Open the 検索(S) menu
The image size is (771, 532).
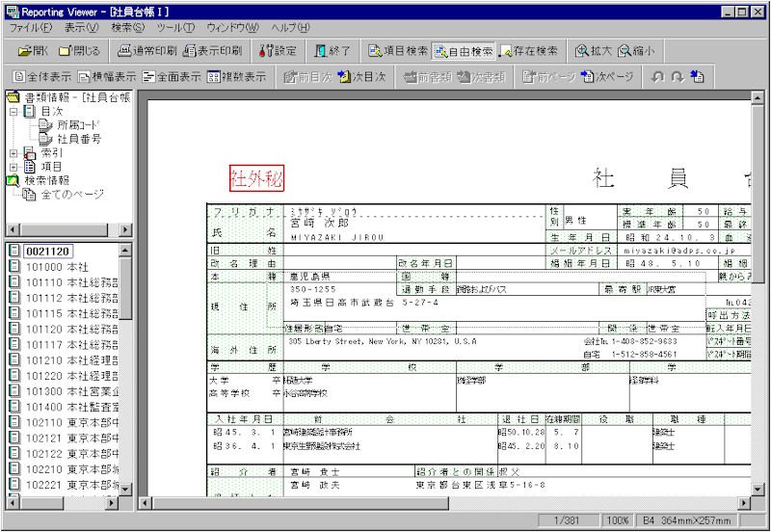(128, 28)
